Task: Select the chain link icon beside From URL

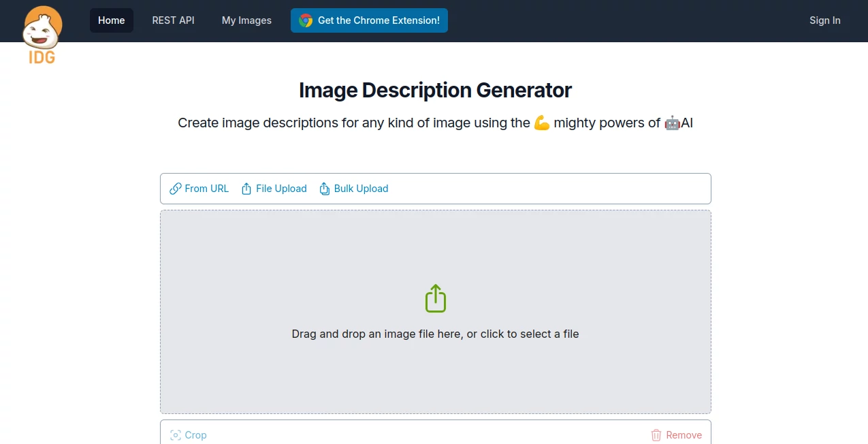Action: (174, 188)
